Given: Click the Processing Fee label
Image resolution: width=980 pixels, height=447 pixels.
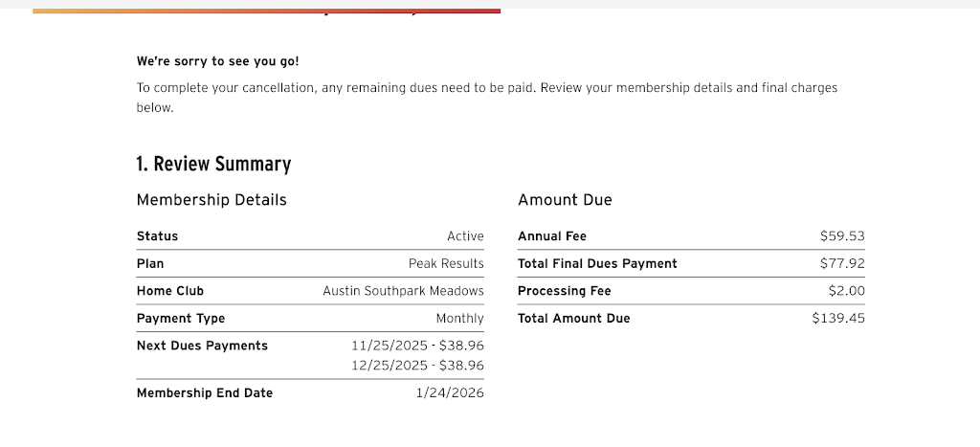Looking at the screenshot, I should (564, 291).
